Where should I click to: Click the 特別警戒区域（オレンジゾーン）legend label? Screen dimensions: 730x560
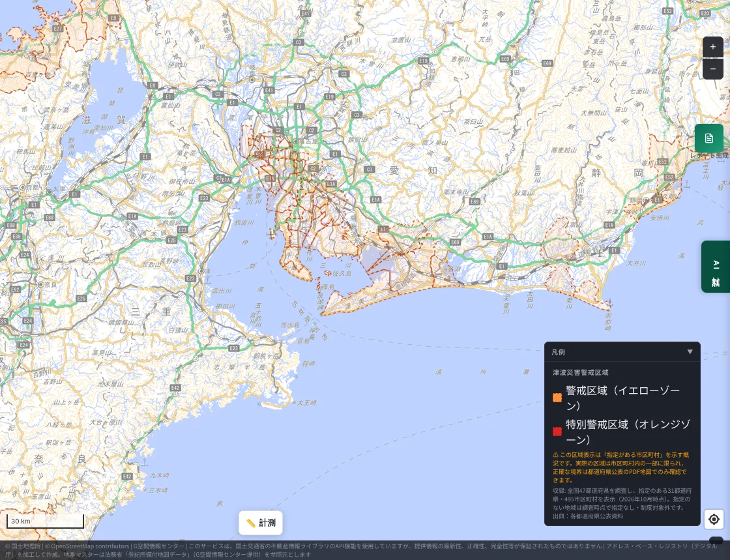click(x=628, y=432)
